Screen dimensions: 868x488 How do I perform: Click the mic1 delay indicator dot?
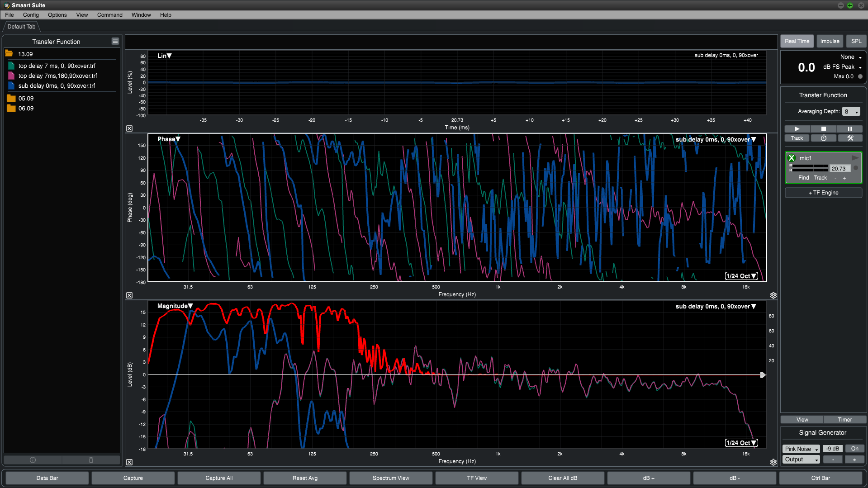click(856, 168)
